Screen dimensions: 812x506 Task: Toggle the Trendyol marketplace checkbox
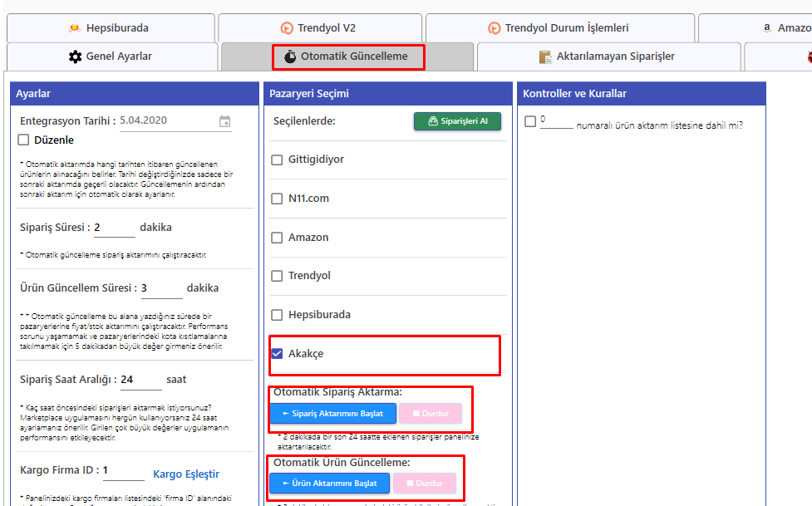click(x=277, y=276)
